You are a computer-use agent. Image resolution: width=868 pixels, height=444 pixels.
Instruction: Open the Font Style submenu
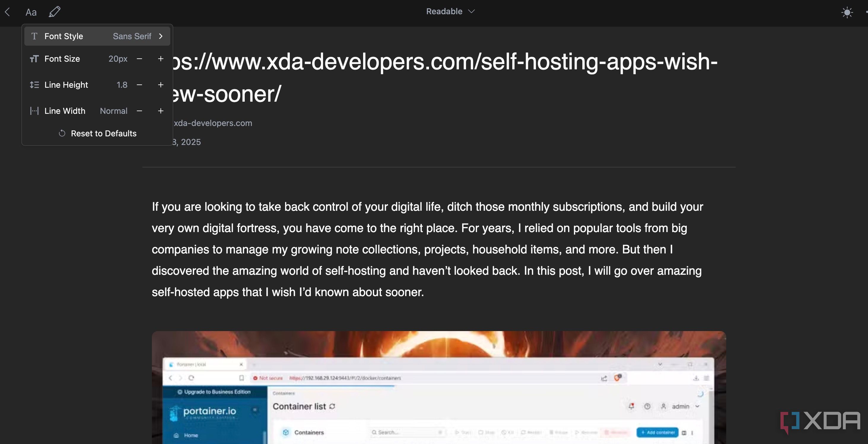[97, 36]
